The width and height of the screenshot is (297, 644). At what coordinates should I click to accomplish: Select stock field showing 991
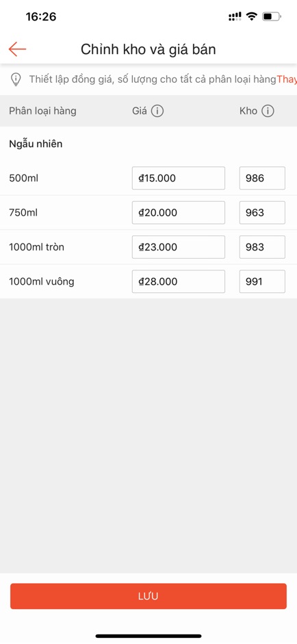[262, 282]
